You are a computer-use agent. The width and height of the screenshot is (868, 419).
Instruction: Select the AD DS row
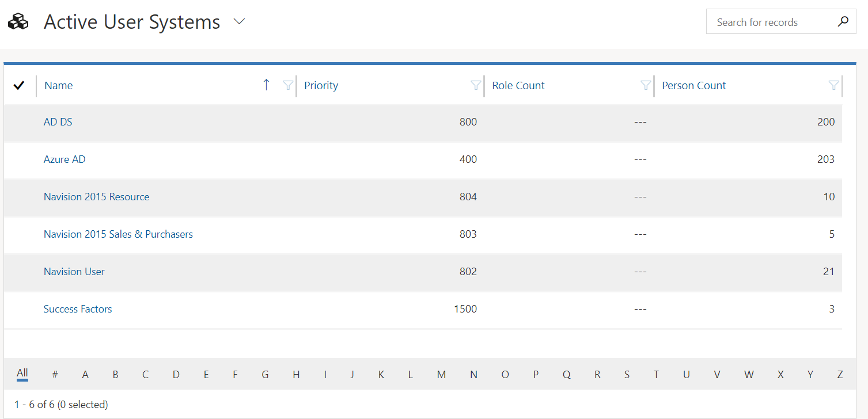[19, 122]
